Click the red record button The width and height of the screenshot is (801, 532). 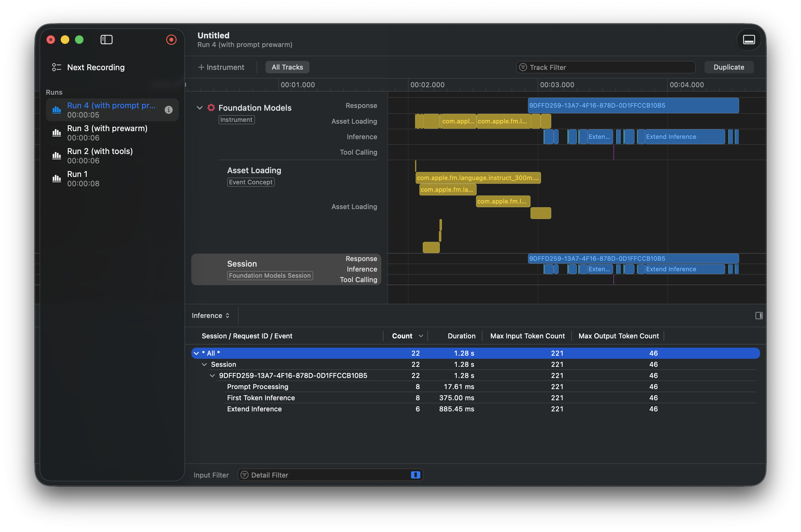click(171, 40)
